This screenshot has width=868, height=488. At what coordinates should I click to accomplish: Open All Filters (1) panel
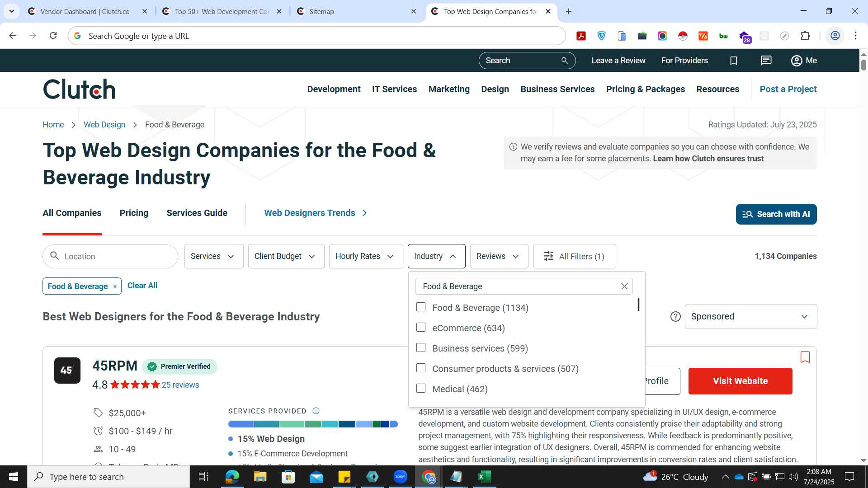pos(574,256)
